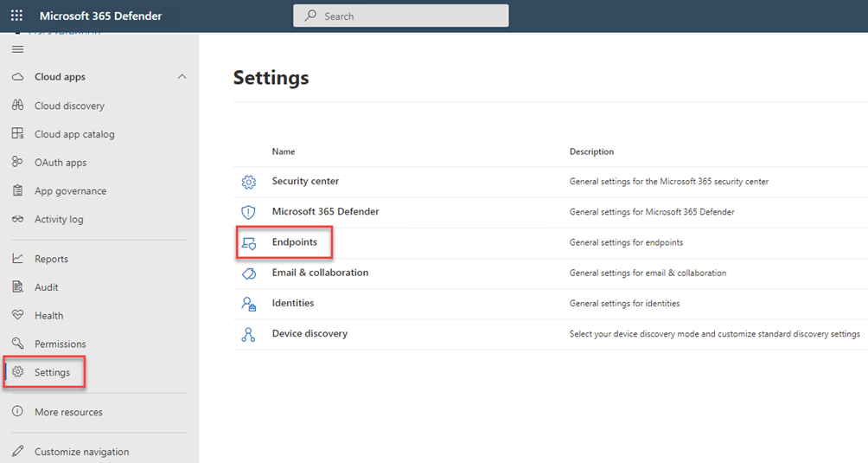Click the Microsoft 365 Defender shield icon
The width and height of the screenshot is (868, 463).
[x=248, y=212]
